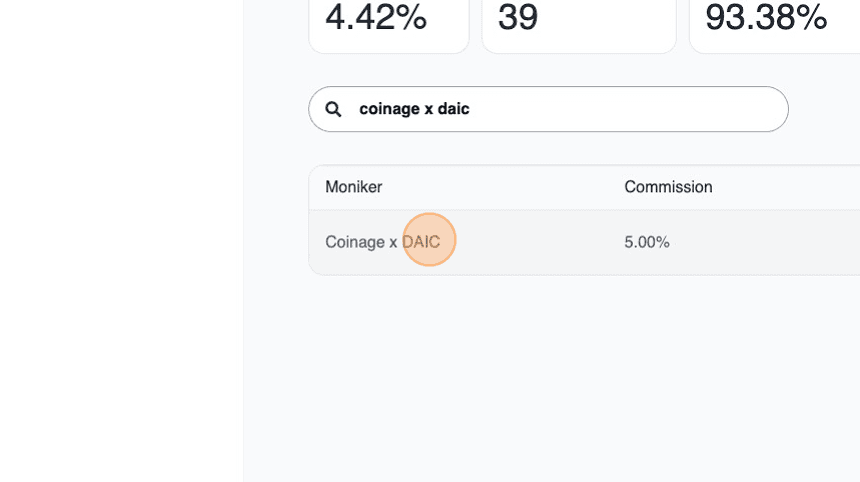Focus the validator search input field
The width and height of the screenshot is (860, 482).
click(560, 109)
